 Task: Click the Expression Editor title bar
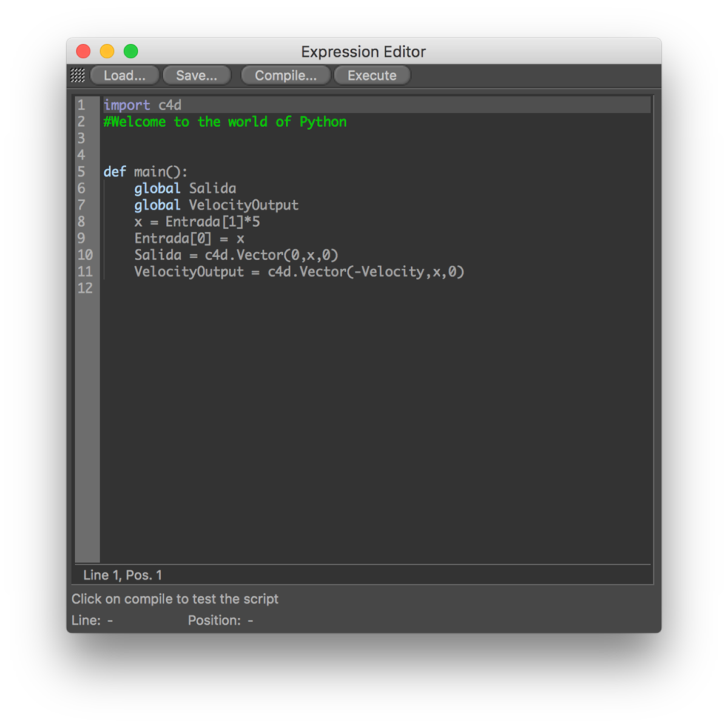click(x=363, y=52)
